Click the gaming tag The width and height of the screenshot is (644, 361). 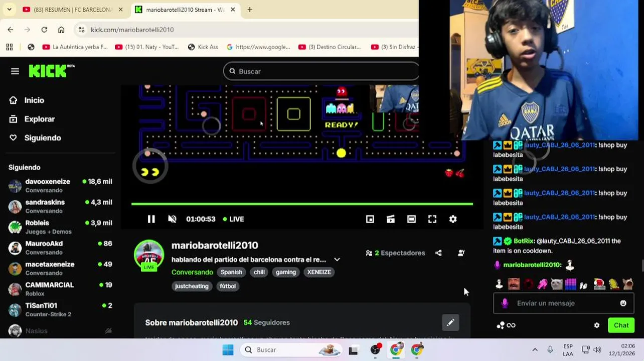(x=285, y=272)
